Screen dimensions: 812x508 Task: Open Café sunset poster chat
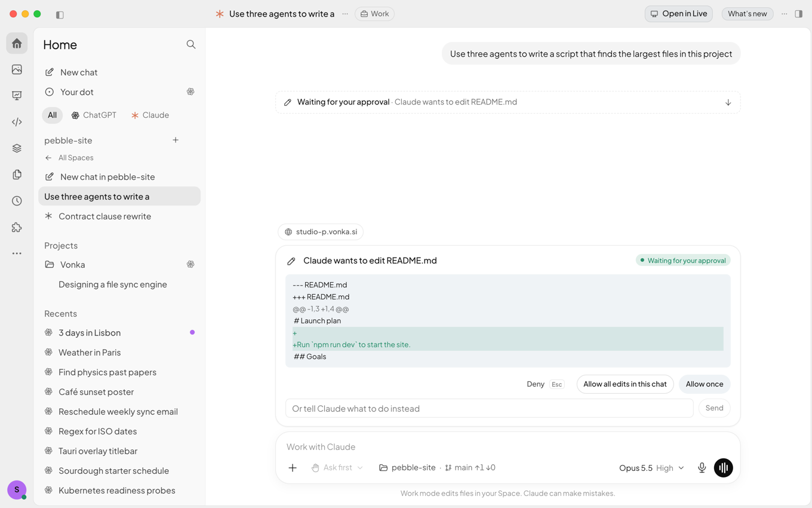tap(119, 392)
